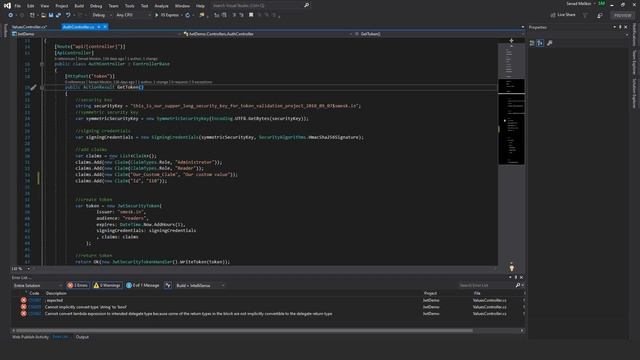Click the Comment Selection toolbar icon
The image size is (640, 360).
click(x=234, y=15)
